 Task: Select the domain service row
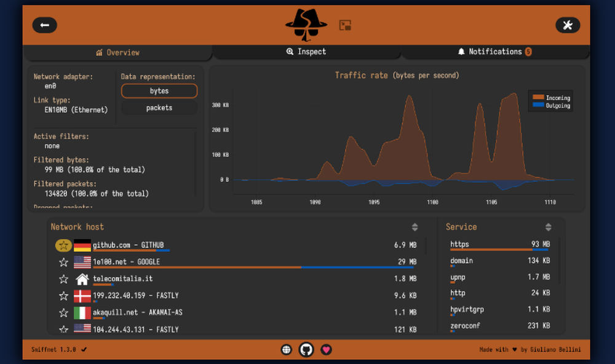click(499, 261)
